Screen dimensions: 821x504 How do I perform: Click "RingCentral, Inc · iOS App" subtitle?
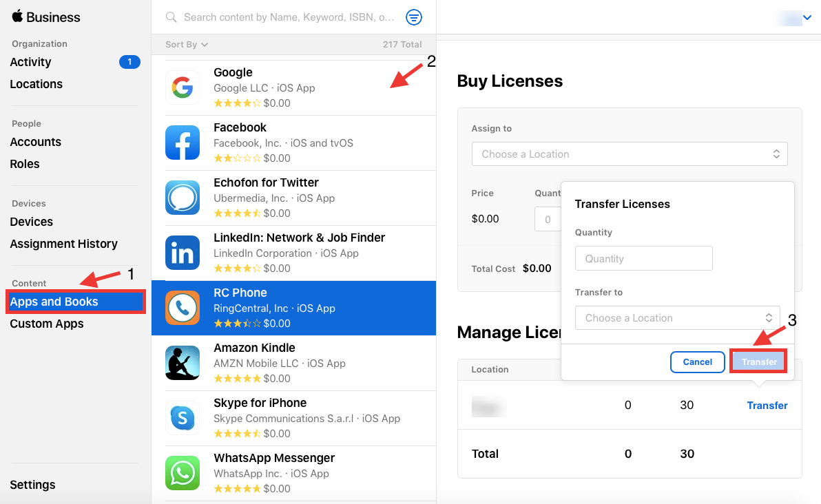274,308
